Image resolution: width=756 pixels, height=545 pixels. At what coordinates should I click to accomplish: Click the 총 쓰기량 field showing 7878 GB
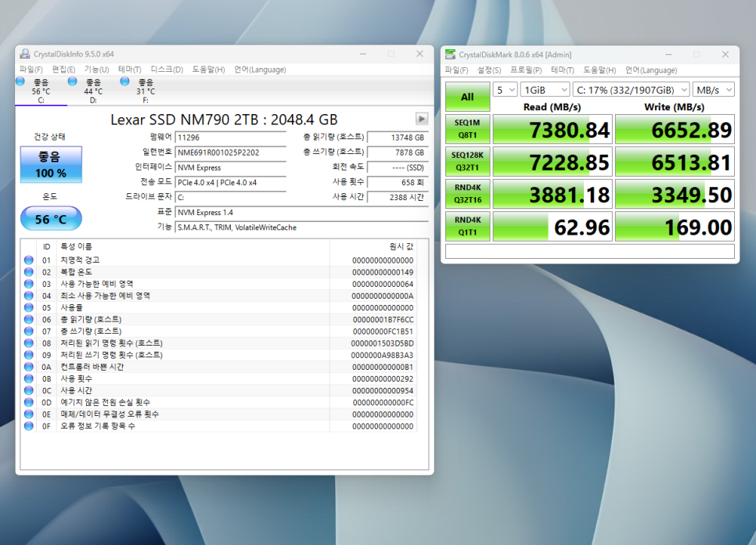[398, 152]
